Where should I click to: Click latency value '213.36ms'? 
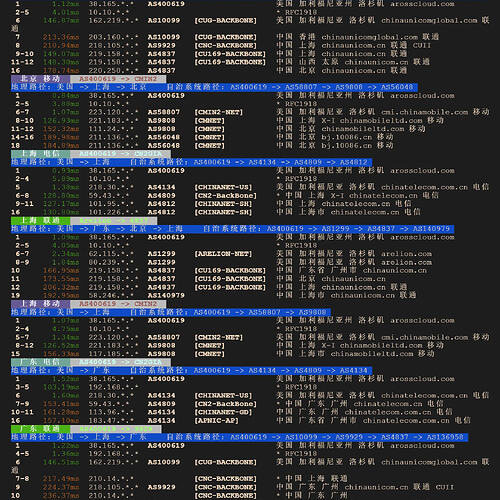61,37
